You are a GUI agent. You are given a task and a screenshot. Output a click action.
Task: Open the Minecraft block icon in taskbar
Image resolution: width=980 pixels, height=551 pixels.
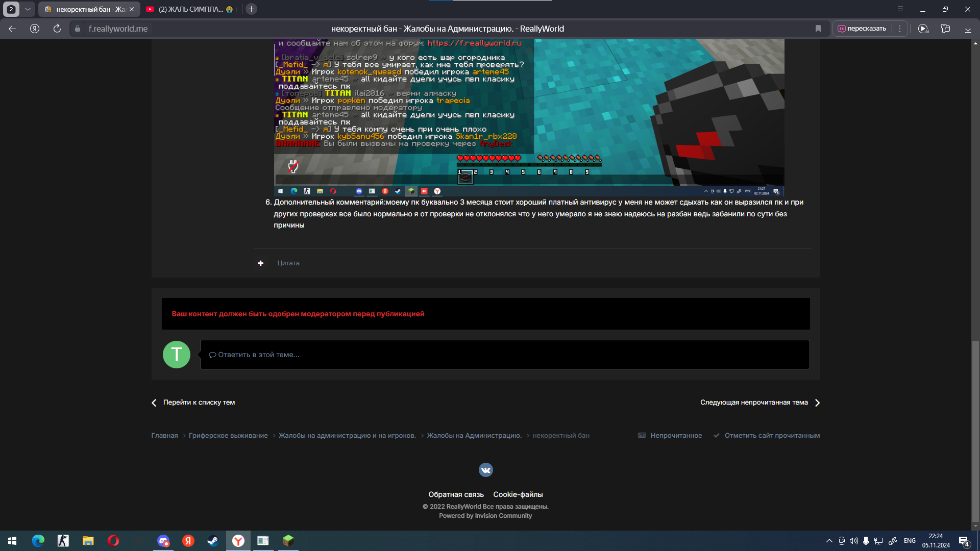pos(288,541)
